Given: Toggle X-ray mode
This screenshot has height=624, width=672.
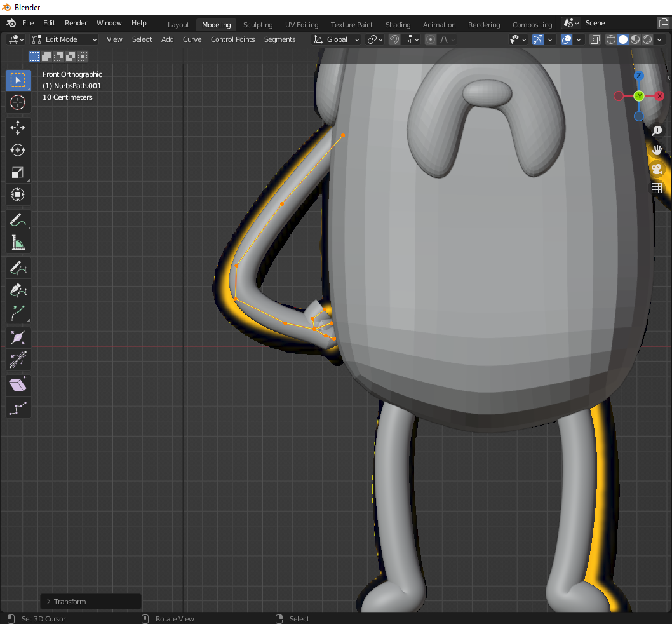Looking at the screenshot, I should click(x=595, y=40).
